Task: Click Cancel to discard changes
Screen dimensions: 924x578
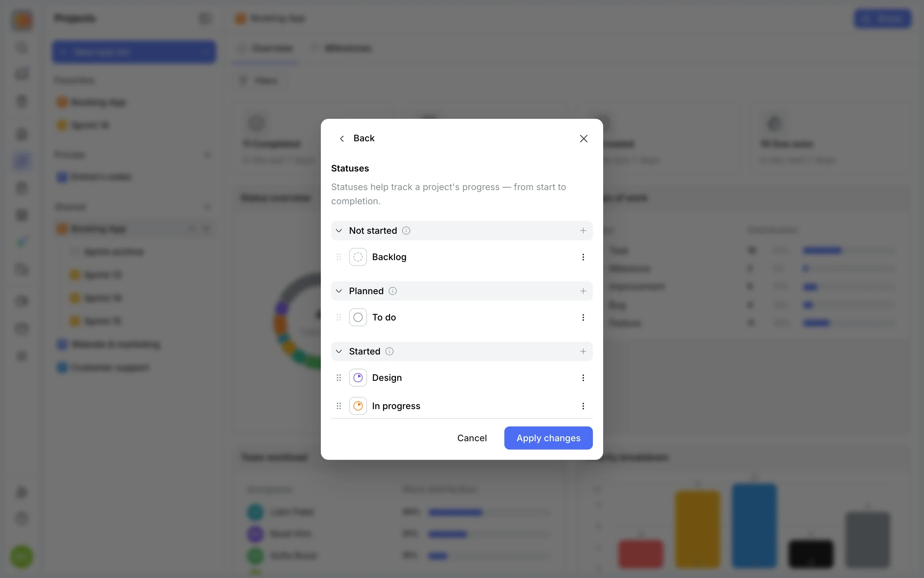Action: click(x=472, y=438)
